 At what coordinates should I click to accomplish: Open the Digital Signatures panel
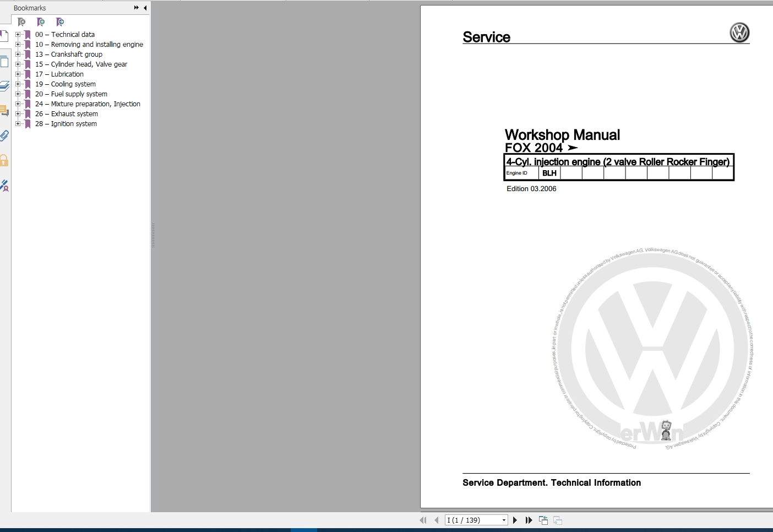click(x=4, y=186)
